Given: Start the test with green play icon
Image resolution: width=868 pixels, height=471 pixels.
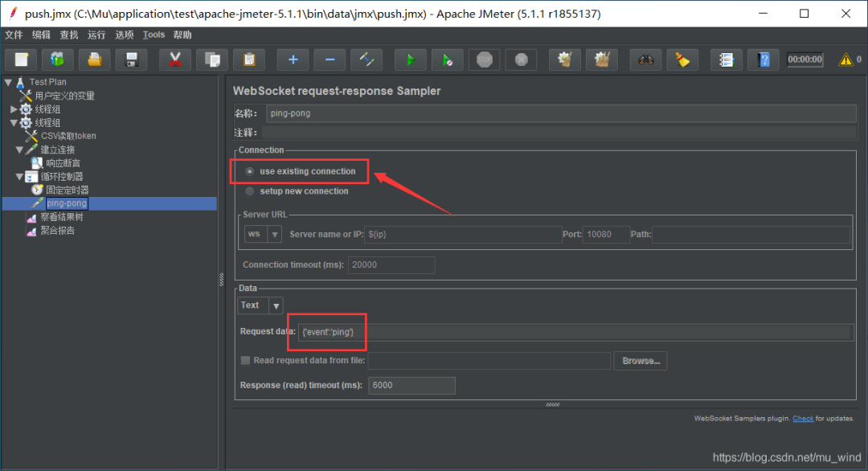Looking at the screenshot, I should (x=410, y=59).
